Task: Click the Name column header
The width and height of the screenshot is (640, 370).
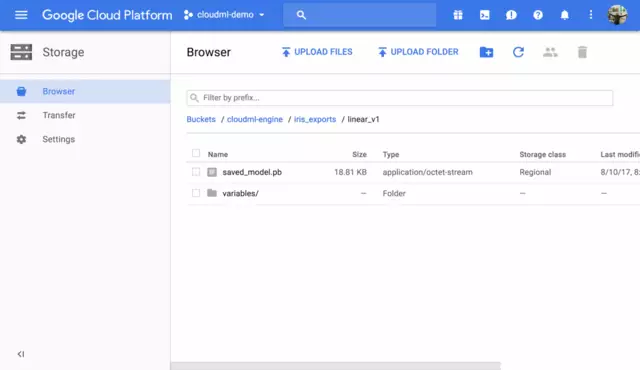Action: 218,155
